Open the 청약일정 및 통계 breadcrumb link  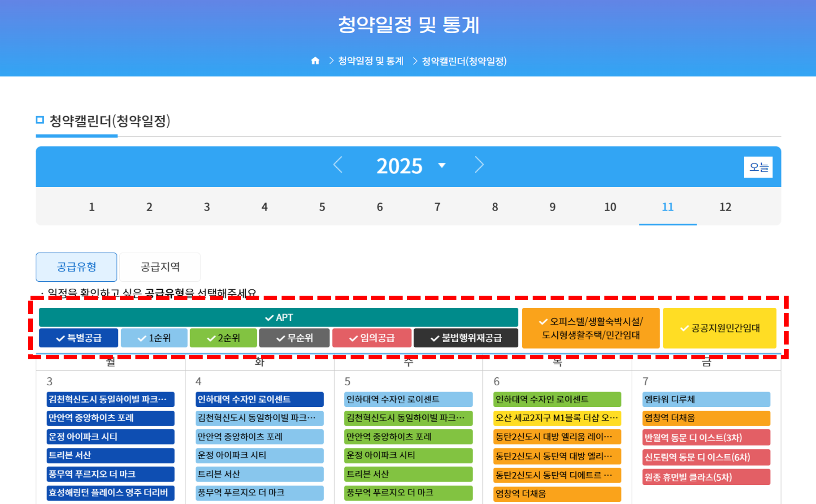pyautogui.click(x=371, y=60)
